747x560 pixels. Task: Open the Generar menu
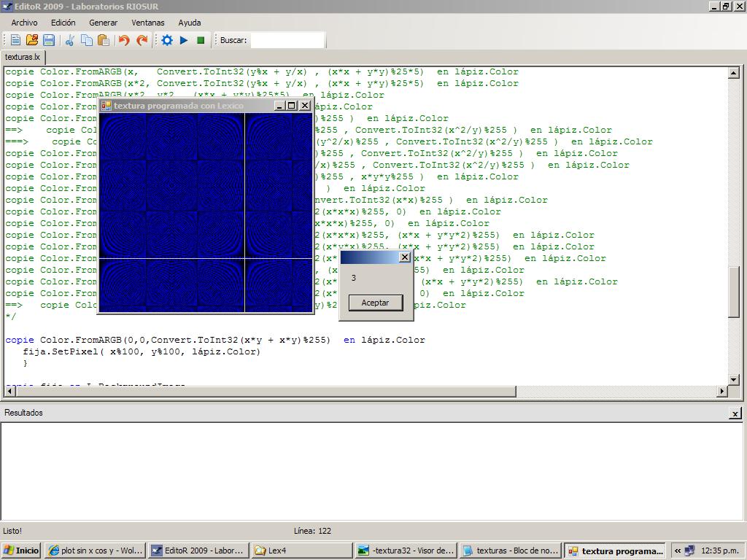click(x=103, y=23)
